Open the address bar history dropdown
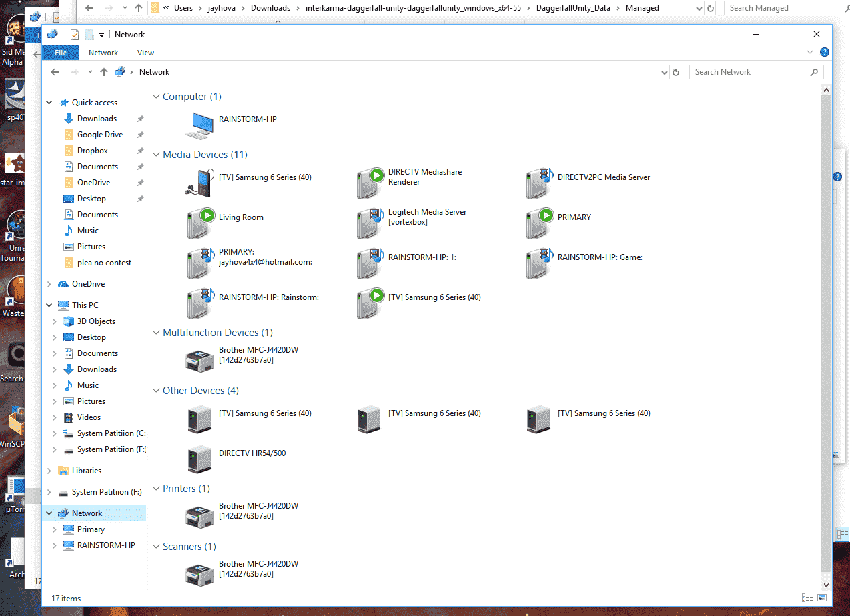 (664, 72)
